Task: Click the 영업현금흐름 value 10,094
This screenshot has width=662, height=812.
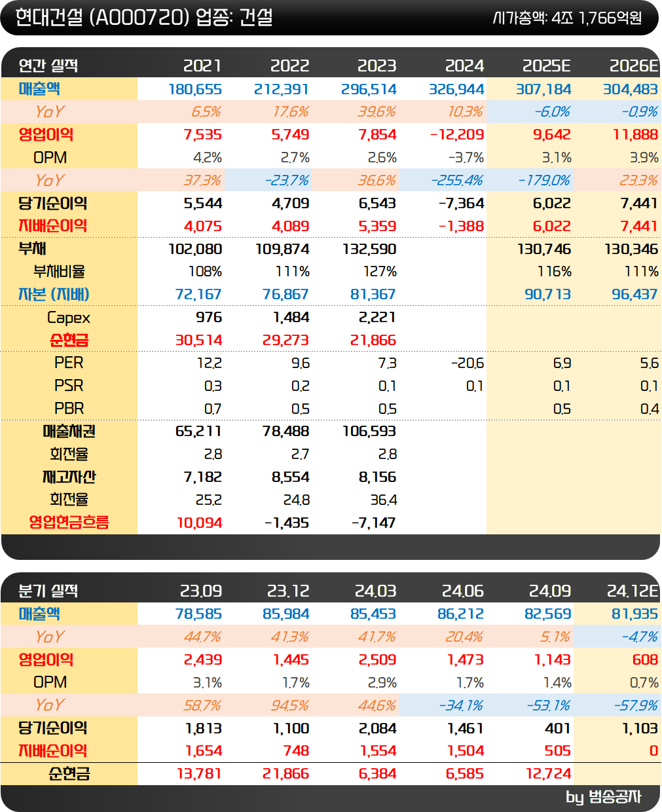Action: tap(200, 523)
